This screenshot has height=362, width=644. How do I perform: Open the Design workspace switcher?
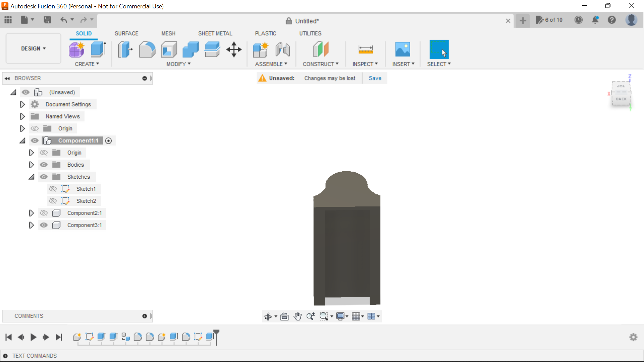coord(33,48)
